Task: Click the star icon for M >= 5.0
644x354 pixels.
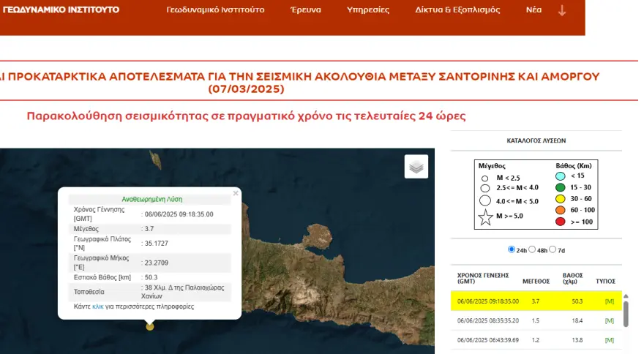Action: click(x=484, y=216)
